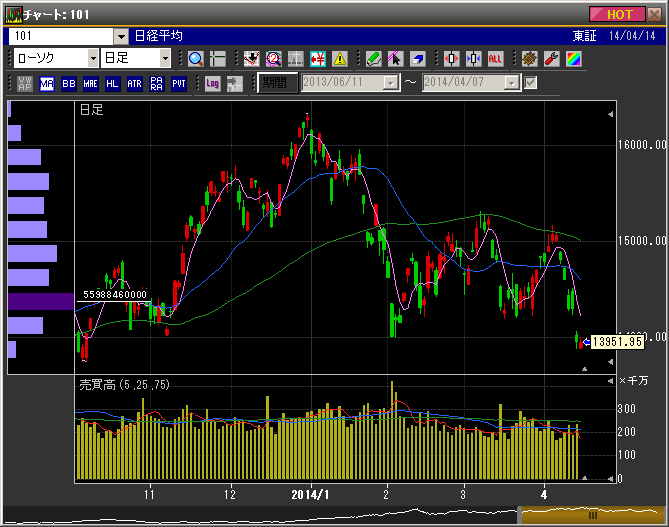This screenshot has height=527, width=669.
Task: Click the magnifier zoom icon
Action: point(195,59)
